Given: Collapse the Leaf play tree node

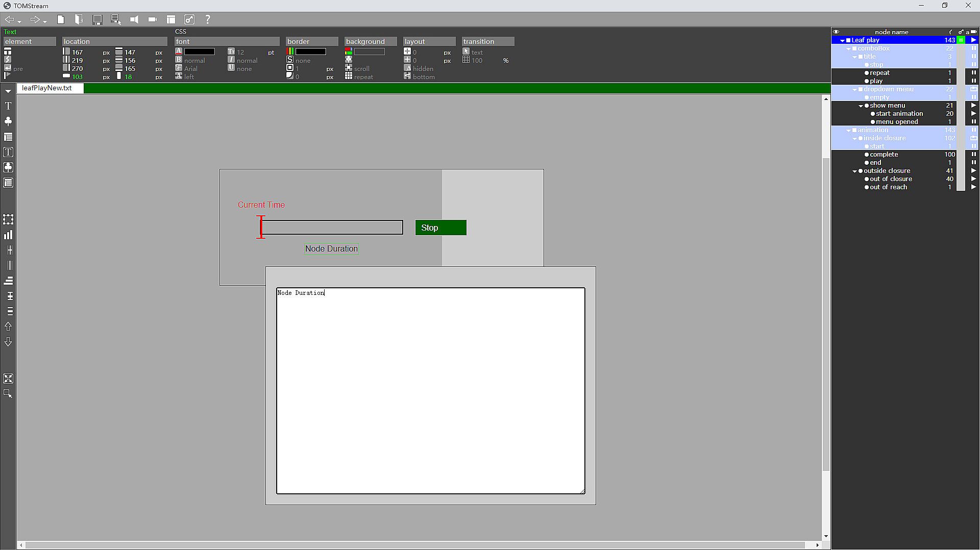Looking at the screenshot, I should [x=842, y=40].
